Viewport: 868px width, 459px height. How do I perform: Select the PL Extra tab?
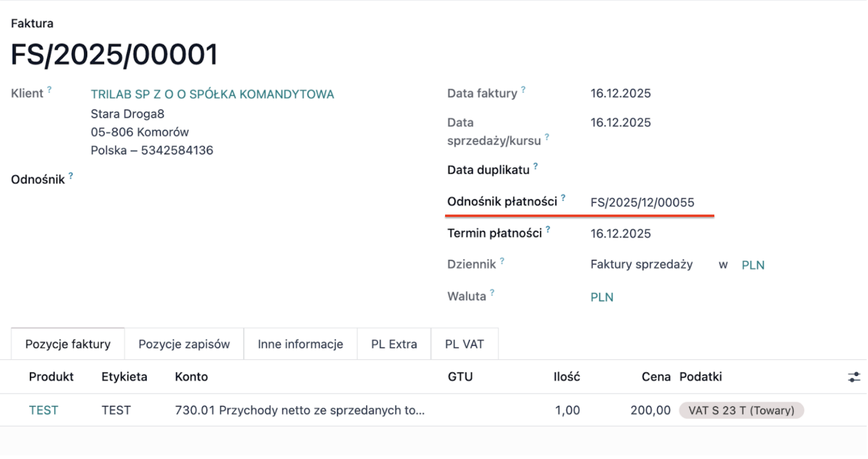(x=394, y=344)
